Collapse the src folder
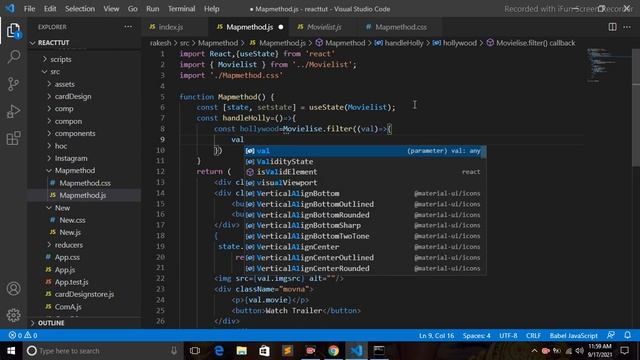Image resolution: width=640 pixels, height=360 pixels. [55, 72]
